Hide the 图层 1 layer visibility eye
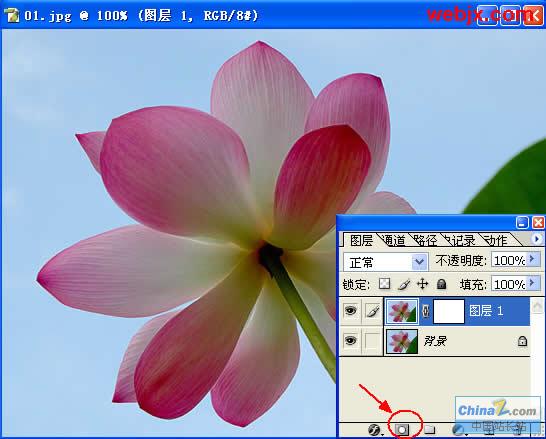Image resolution: width=546 pixels, height=439 pixels. click(x=350, y=310)
